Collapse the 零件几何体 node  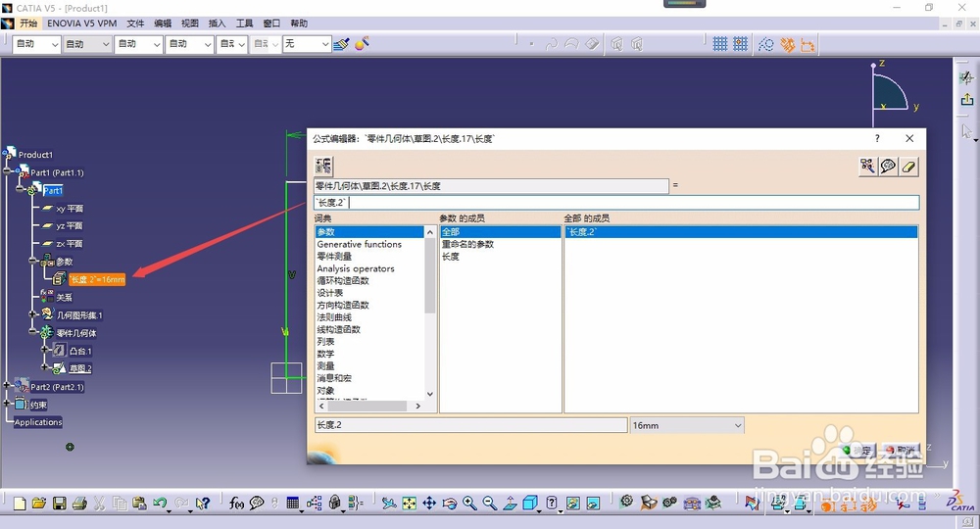tap(32, 332)
